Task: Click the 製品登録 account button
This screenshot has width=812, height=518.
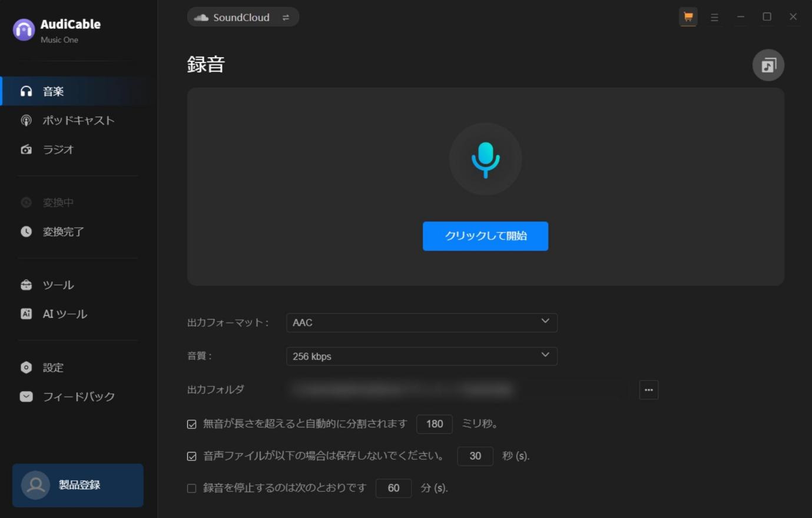Action: [78, 485]
